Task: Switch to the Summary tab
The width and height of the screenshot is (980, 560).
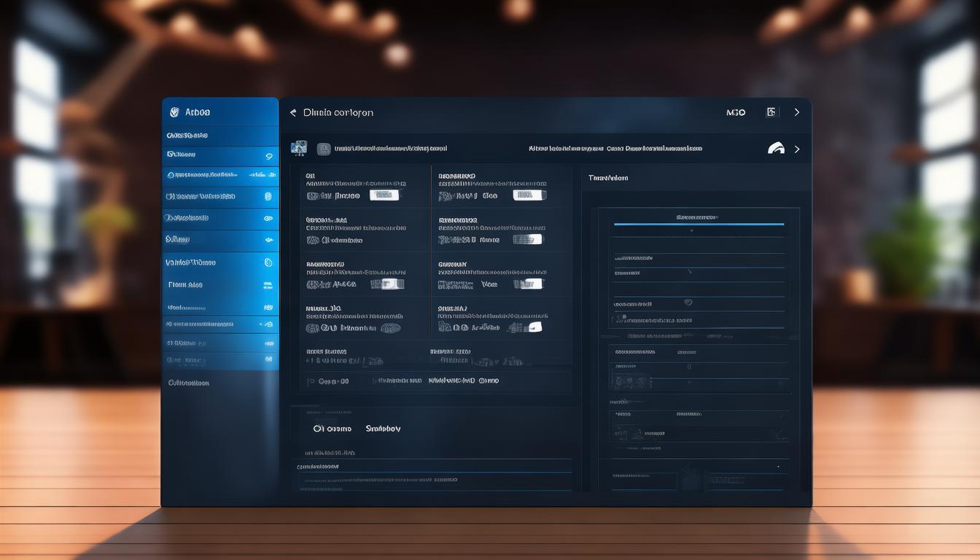Action: (x=383, y=428)
